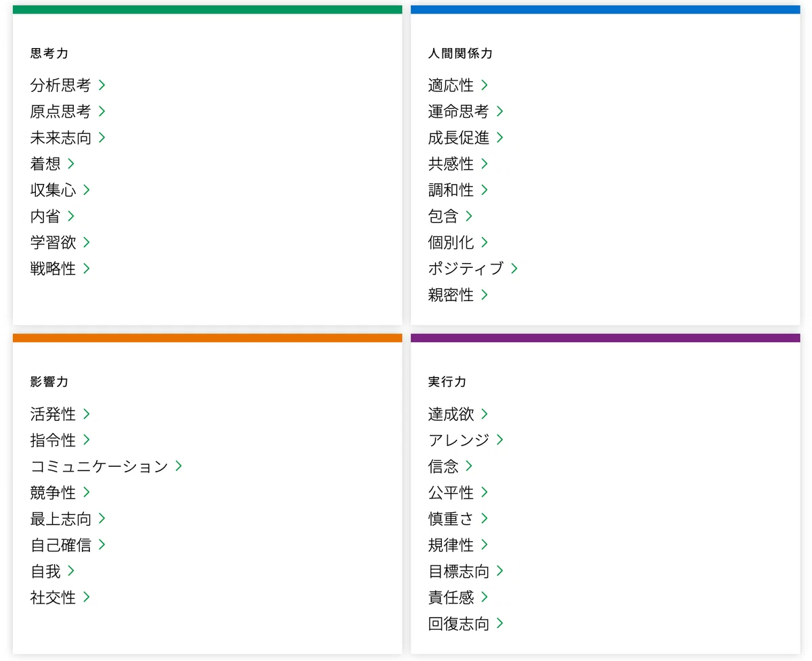Viewport: 812px width, 661px height.
Task: Click the arrow beside アレンジ
Action: pos(500,440)
